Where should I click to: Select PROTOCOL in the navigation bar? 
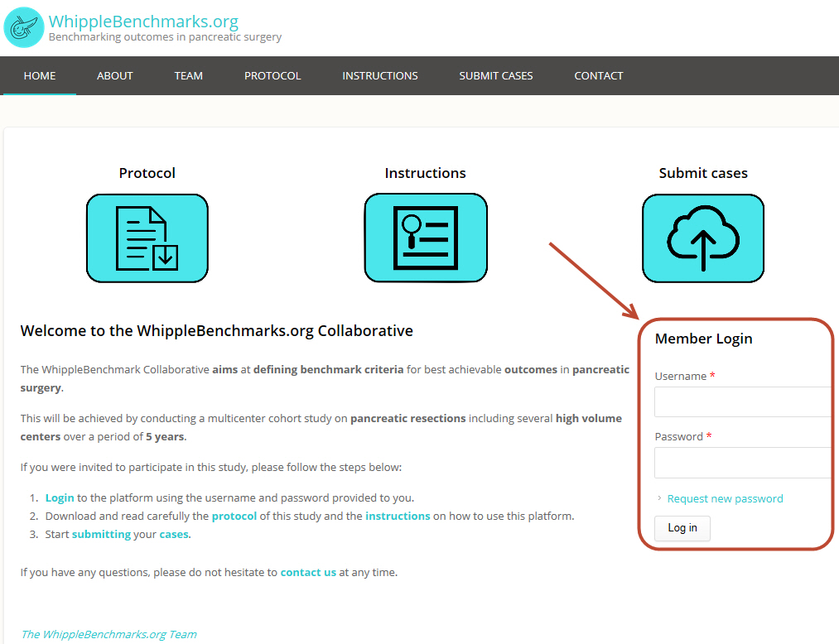tap(272, 75)
